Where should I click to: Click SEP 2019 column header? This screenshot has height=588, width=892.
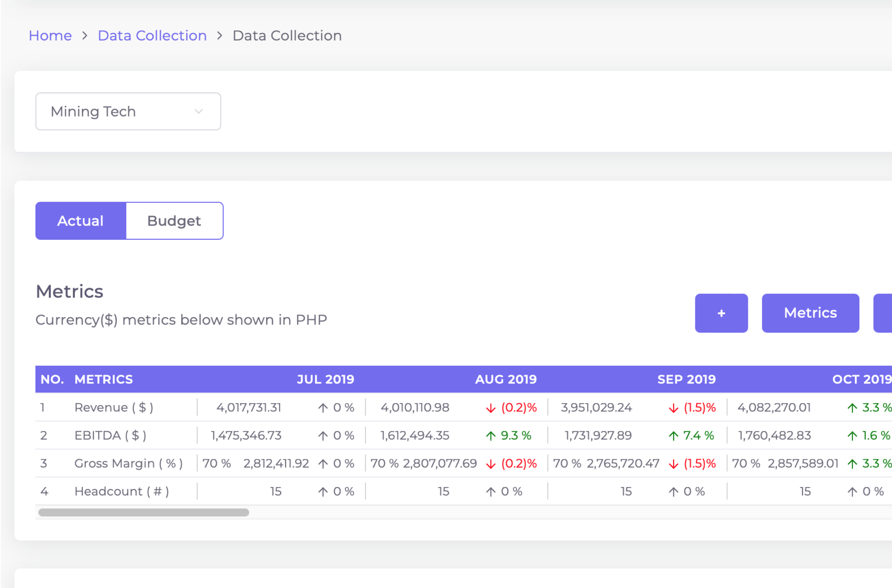pos(686,380)
